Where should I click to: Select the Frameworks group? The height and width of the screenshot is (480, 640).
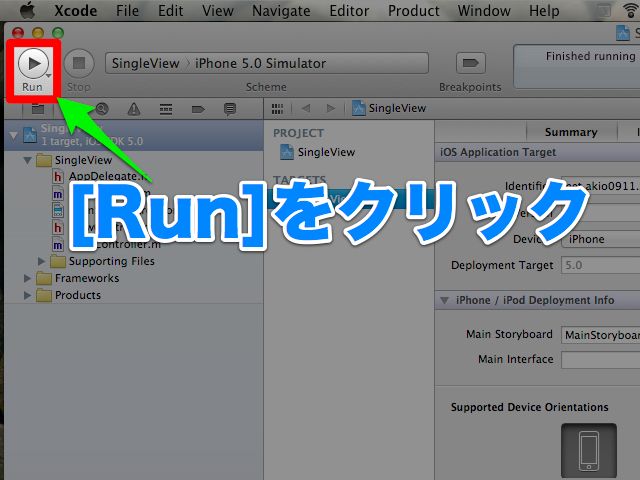(87, 278)
